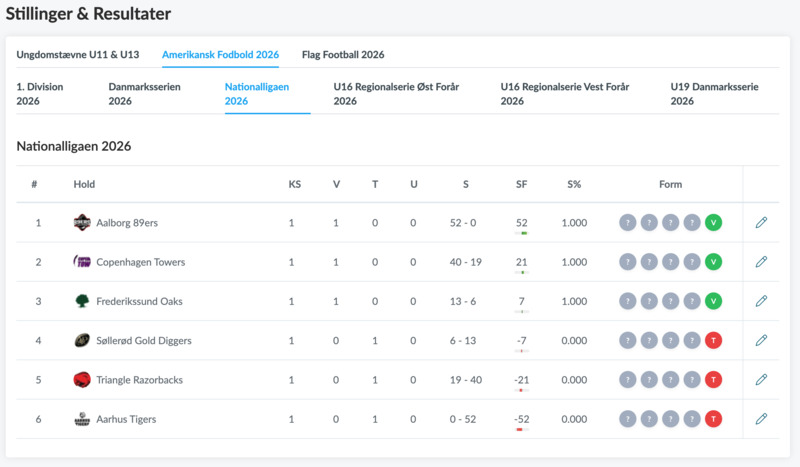Click edit pencil for Frederikssund Oaks row
800x467 pixels.
[761, 301]
